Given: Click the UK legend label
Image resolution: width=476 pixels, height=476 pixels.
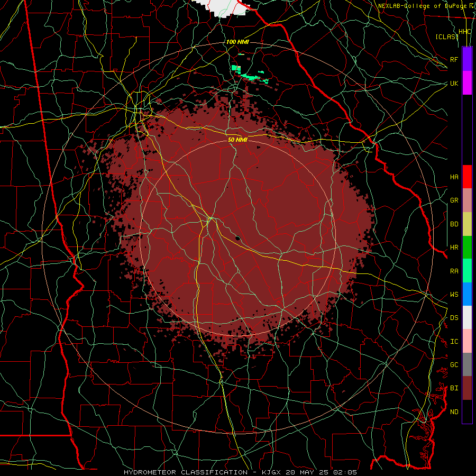Looking at the screenshot, I should coord(454,83).
